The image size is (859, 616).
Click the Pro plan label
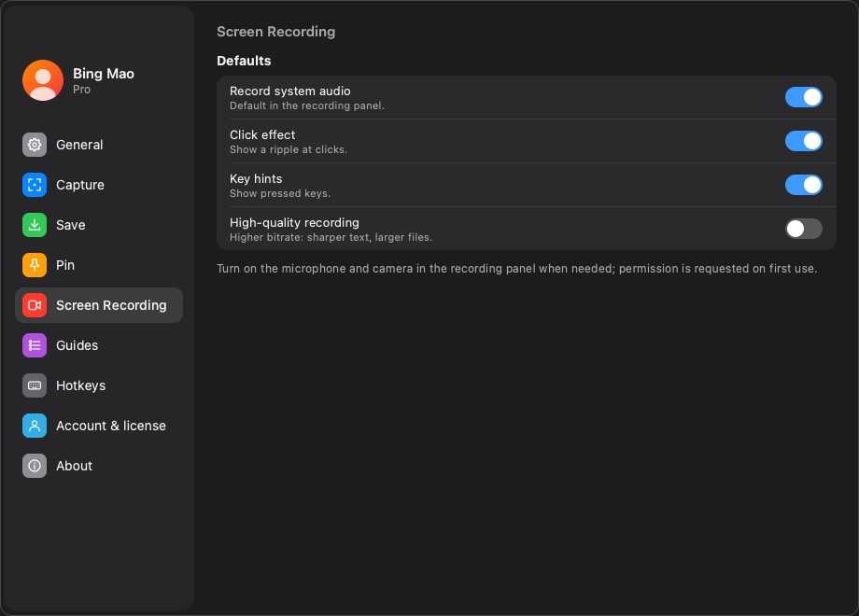click(81, 90)
